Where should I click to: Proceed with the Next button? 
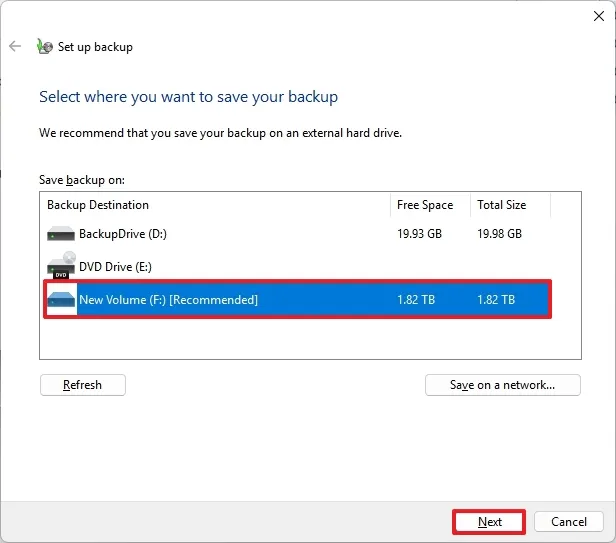489,522
